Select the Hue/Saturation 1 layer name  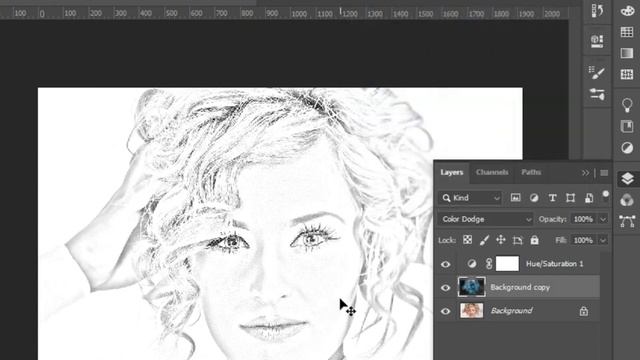point(554,264)
